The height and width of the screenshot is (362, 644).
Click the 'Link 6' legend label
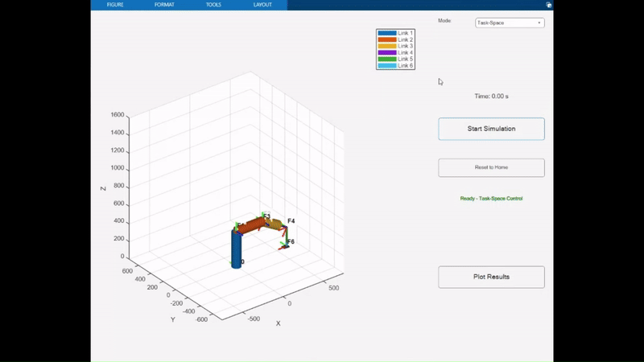click(406, 66)
